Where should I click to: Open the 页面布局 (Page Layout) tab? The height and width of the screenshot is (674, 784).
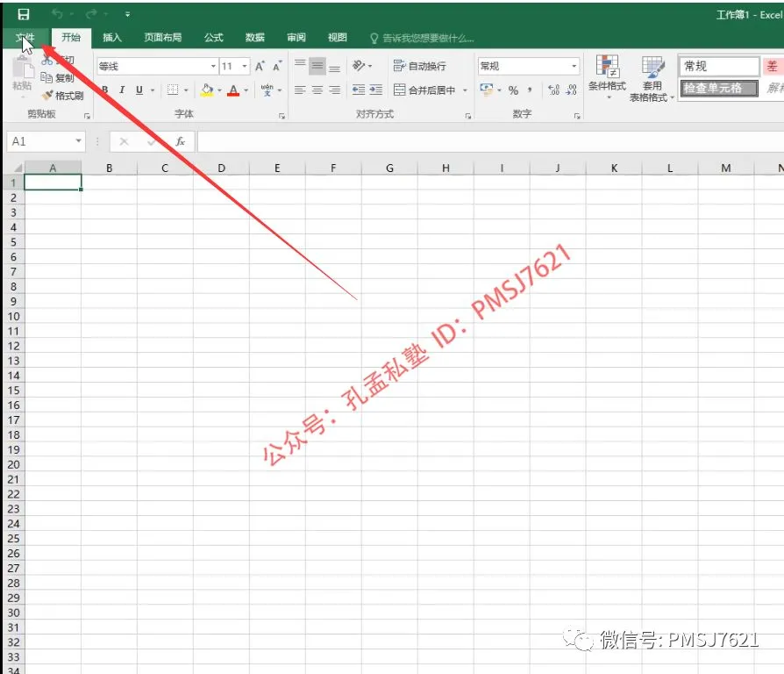(162, 38)
